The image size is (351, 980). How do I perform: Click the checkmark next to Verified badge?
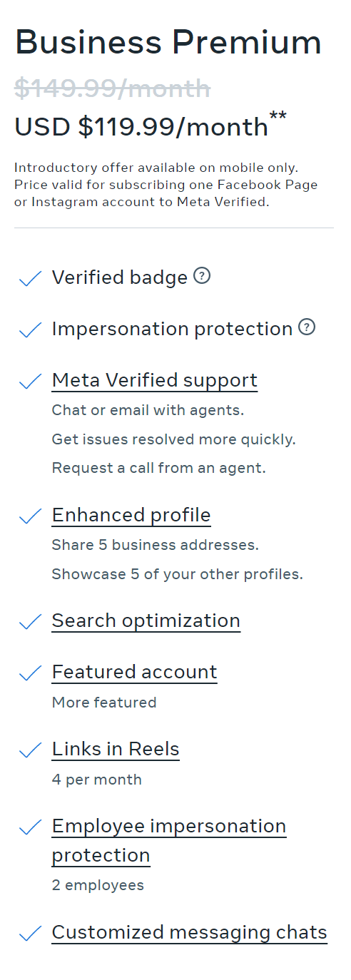pyautogui.click(x=30, y=278)
